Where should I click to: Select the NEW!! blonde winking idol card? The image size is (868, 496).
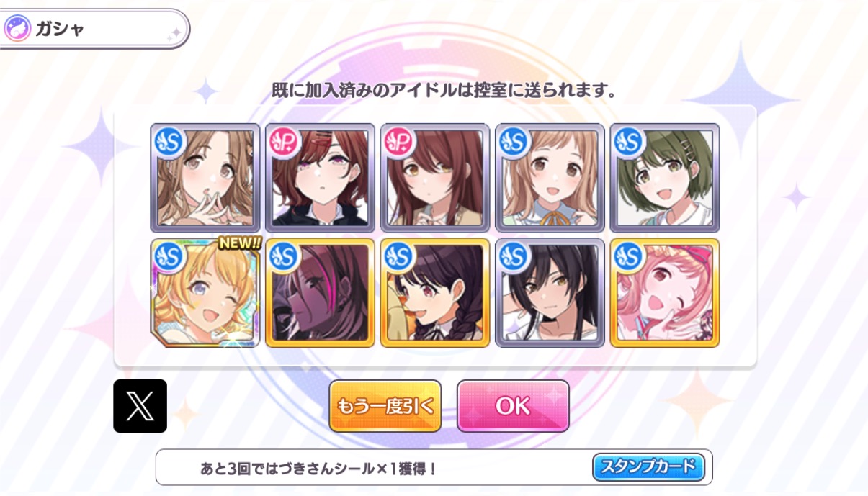205,293
